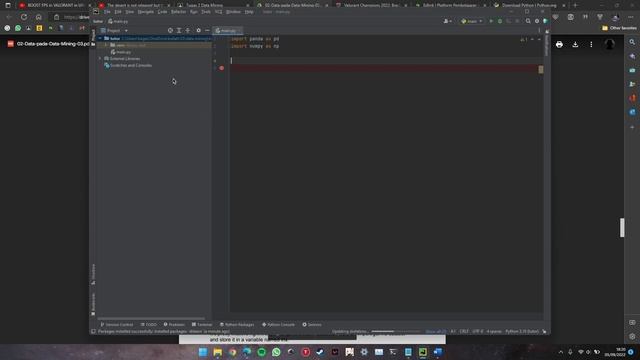Image resolution: width=640 pixels, height=360 pixels.
Task: Open the Refactor menu in PyCharm
Action: pos(178,12)
